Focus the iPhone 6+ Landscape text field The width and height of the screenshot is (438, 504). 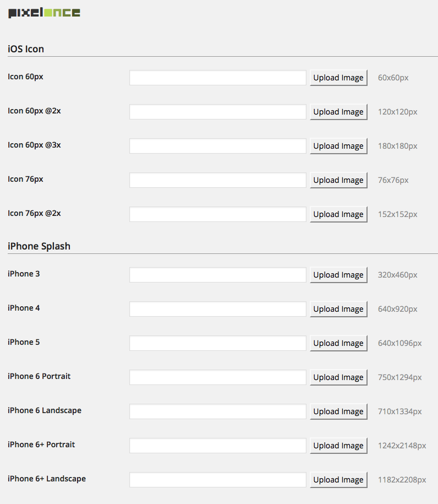pos(218,480)
